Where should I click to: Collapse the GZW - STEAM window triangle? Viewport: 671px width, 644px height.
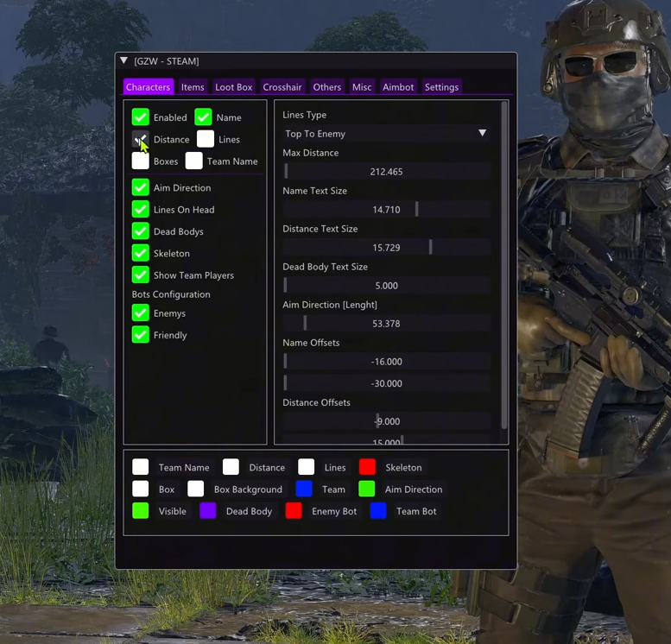124,61
